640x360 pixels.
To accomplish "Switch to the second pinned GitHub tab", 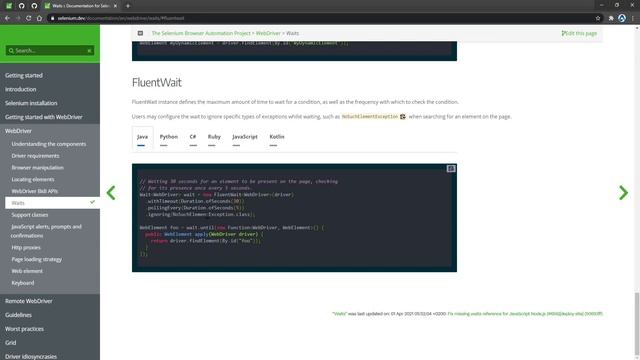I will pos(22,6).
